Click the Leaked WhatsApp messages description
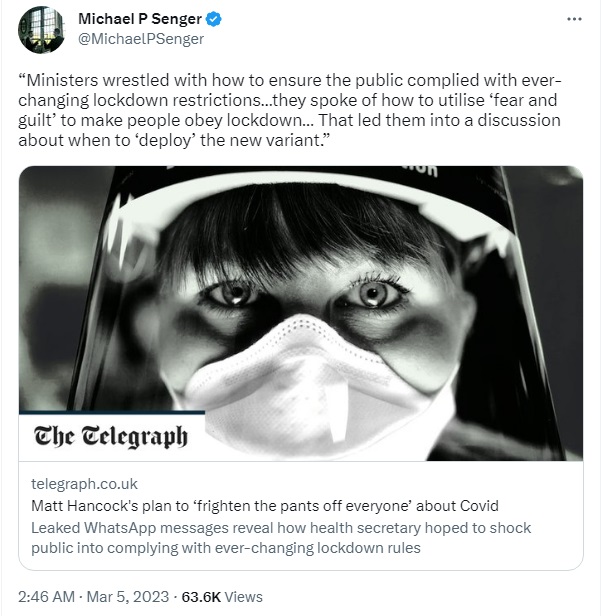This screenshot has height=616, width=601. click(x=281, y=538)
